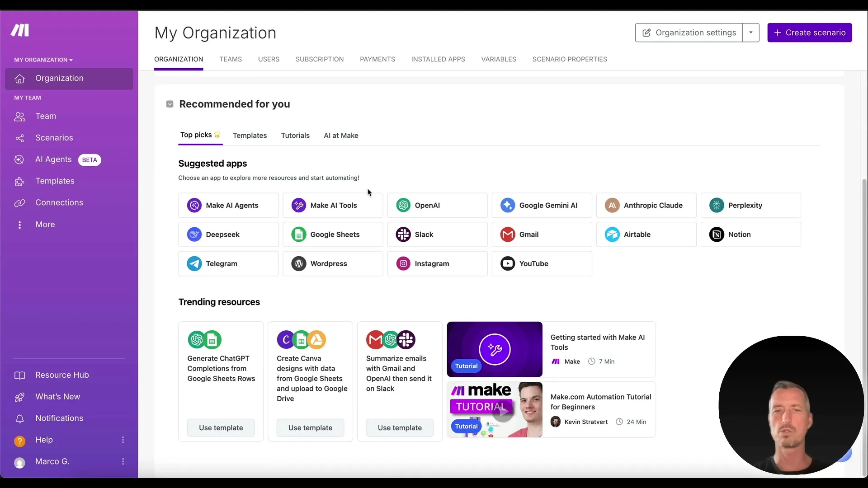Open the kebab menu next to Marco G.
Viewport: 868px width, 488px height.
tap(123, 461)
